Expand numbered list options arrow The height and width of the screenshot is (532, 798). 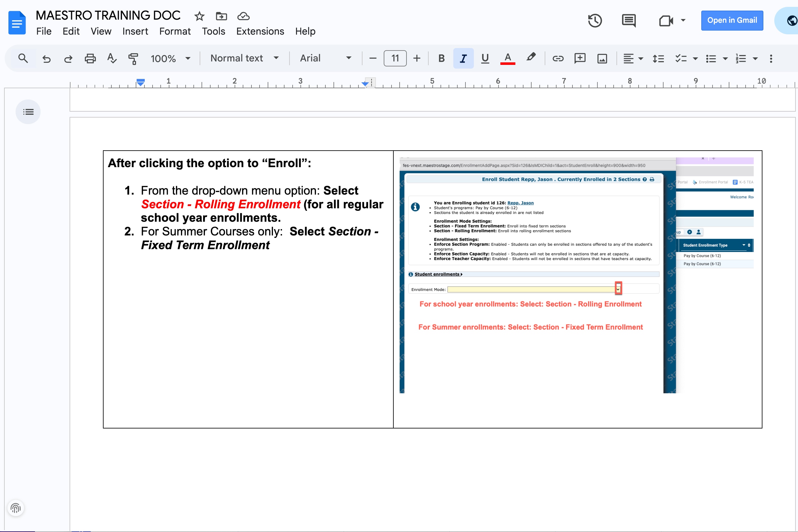[755, 59]
